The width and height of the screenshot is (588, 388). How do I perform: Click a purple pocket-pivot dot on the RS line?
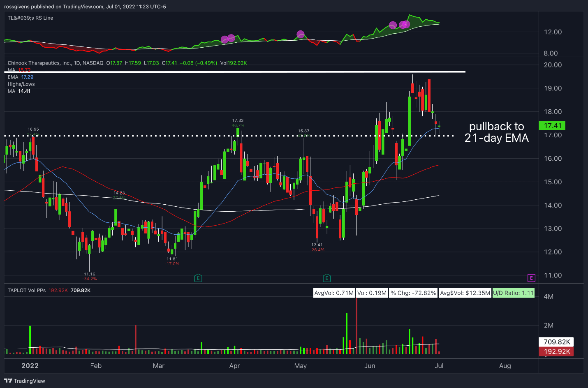tap(300, 34)
